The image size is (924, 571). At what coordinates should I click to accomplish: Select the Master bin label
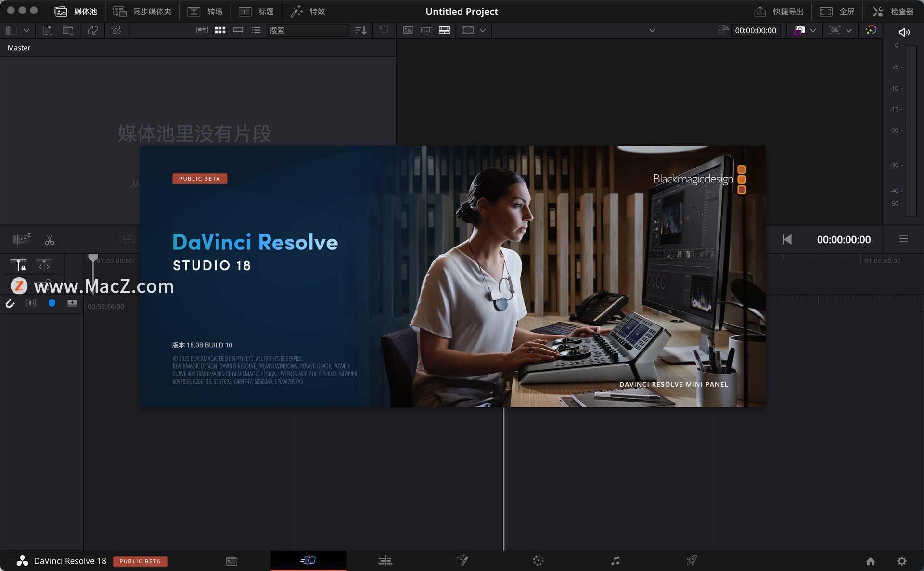click(x=19, y=48)
